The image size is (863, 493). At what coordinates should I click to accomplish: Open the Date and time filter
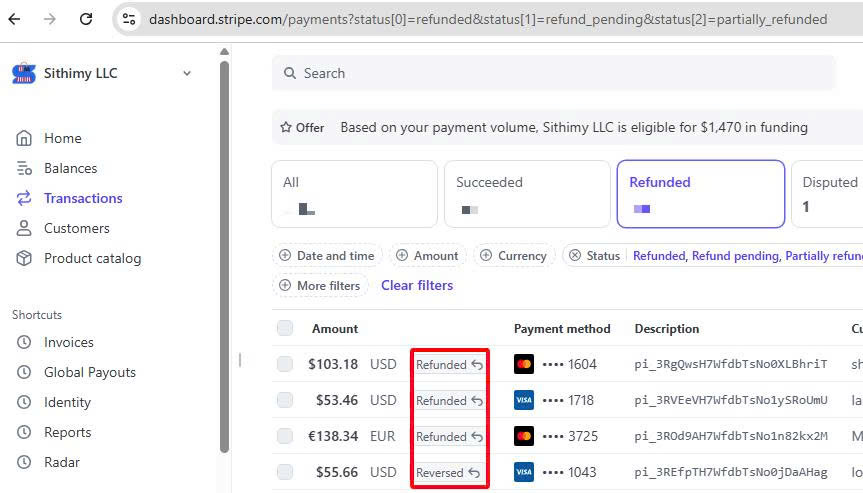click(327, 256)
